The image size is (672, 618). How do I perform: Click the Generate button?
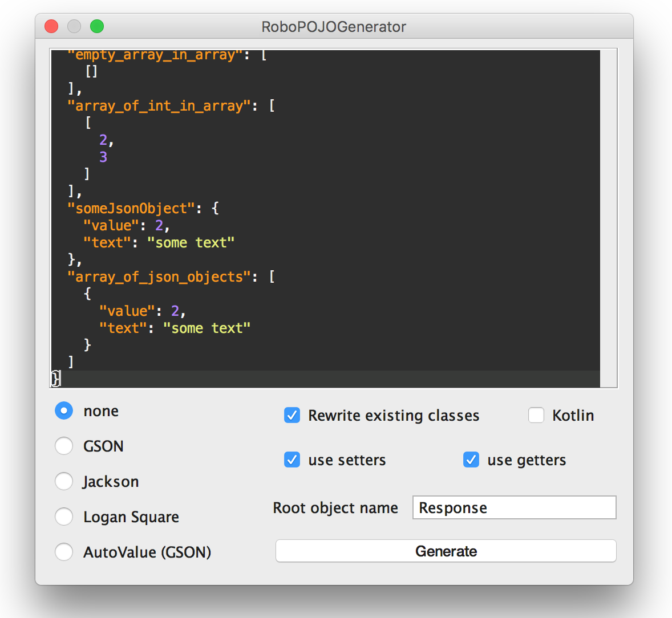pyautogui.click(x=446, y=551)
